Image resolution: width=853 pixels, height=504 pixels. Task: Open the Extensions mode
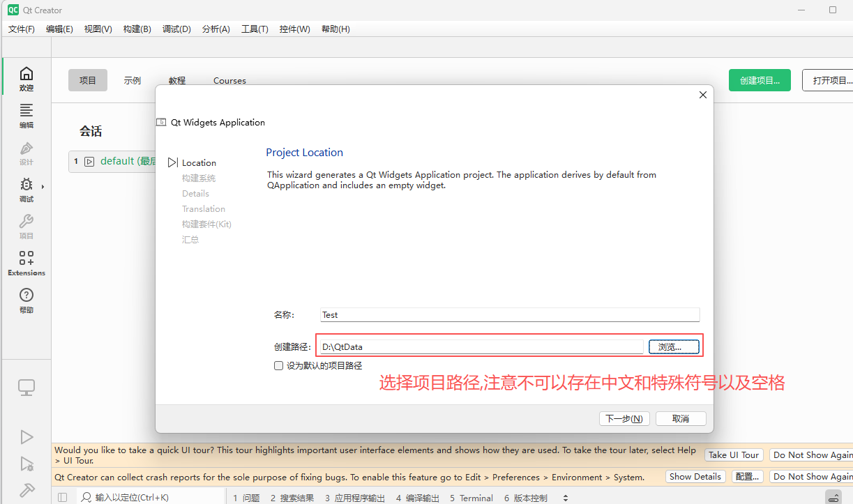26,264
